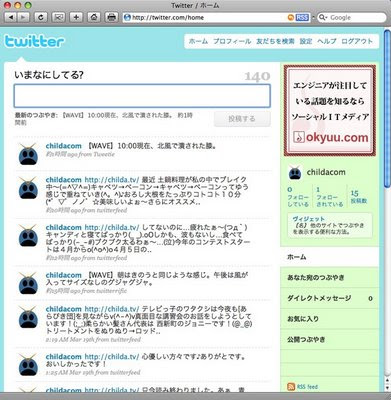The width and height of the screenshot is (391, 400).
Task: Open the home page via house icon
Action: pyautogui.click(x=94, y=17)
